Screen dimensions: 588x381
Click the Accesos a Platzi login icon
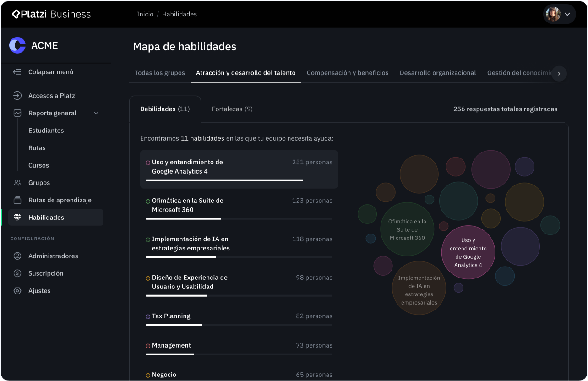[x=17, y=96]
